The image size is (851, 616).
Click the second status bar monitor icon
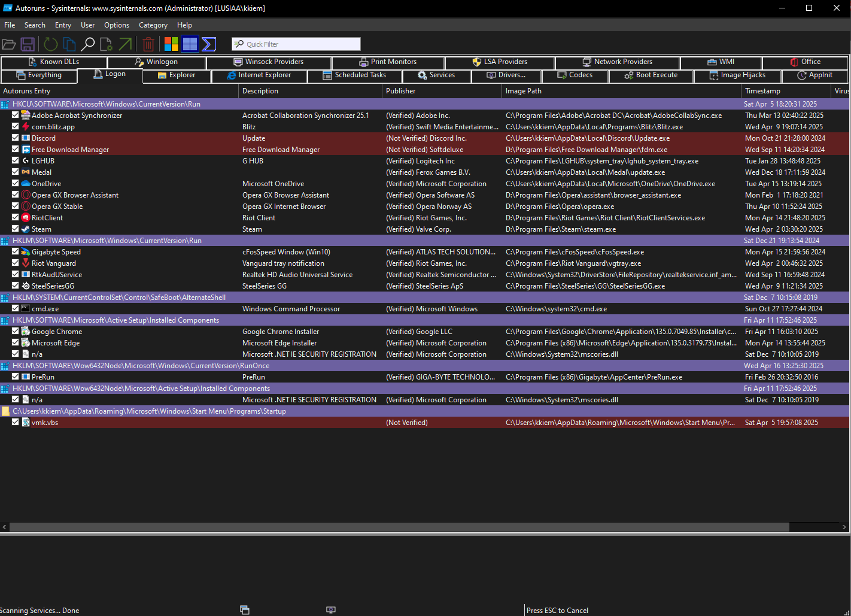(x=331, y=610)
